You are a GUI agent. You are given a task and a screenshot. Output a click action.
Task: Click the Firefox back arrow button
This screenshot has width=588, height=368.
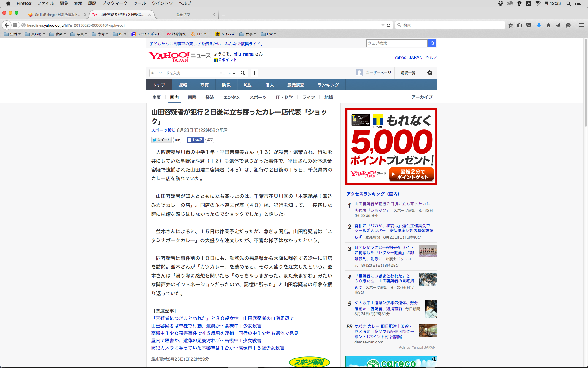tap(7, 25)
